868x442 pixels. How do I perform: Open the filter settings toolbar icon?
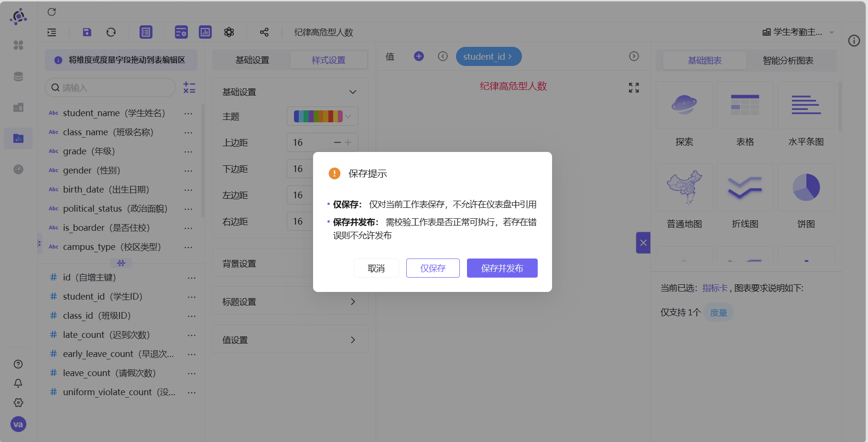tap(181, 32)
